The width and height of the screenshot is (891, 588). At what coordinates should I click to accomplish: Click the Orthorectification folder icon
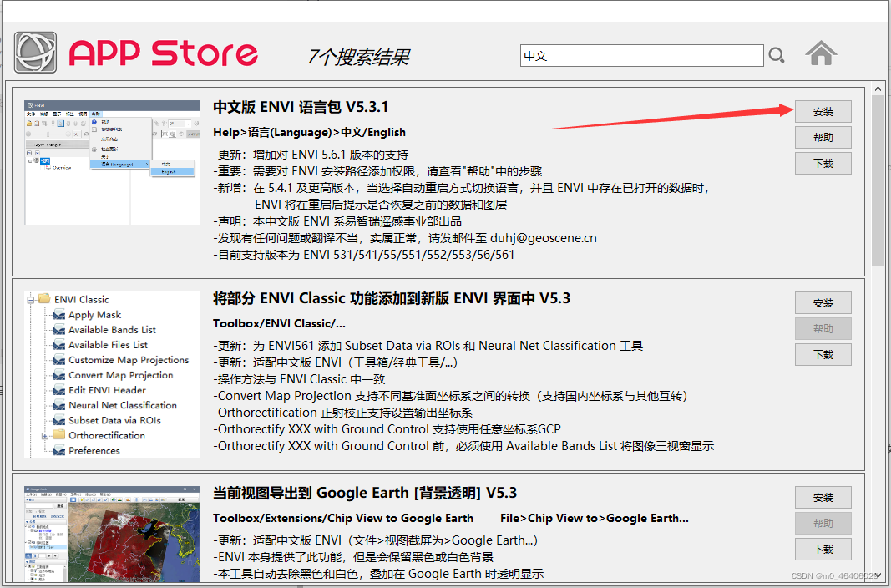coord(58,434)
